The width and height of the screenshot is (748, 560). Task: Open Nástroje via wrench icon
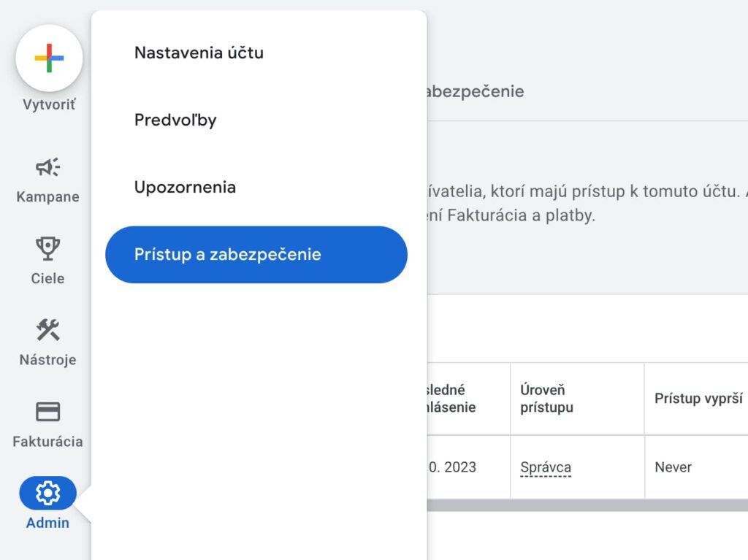pyautogui.click(x=47, y=329)
